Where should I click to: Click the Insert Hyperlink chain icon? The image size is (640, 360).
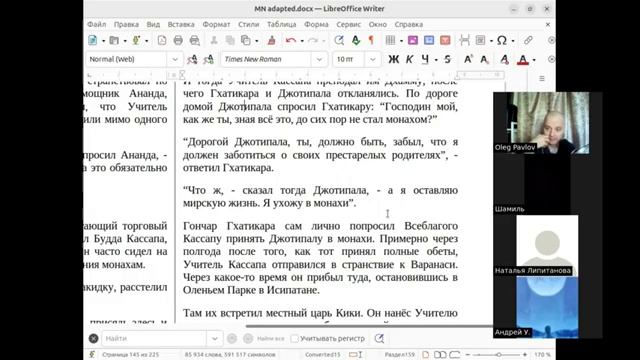(528, 40)
